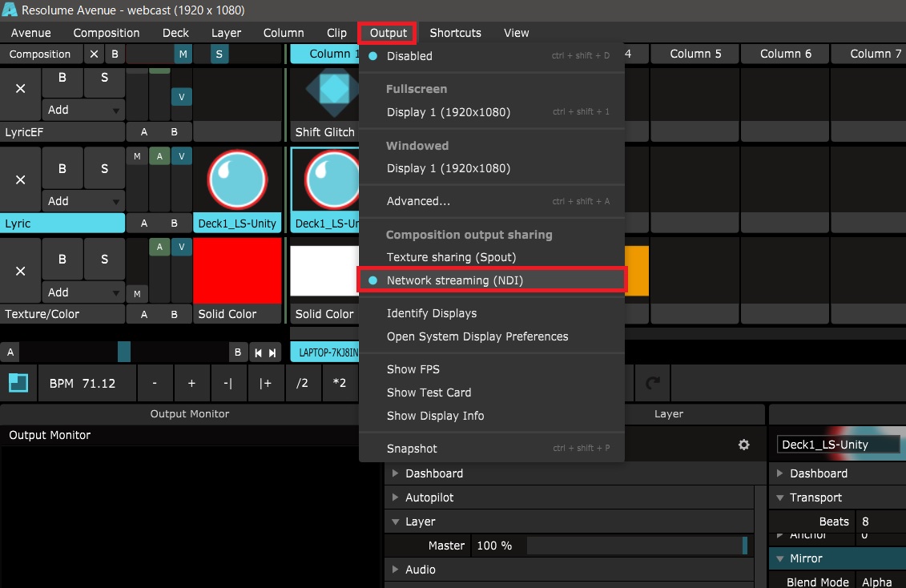Clear the Texture/Color layer with X

coord(20,271)
